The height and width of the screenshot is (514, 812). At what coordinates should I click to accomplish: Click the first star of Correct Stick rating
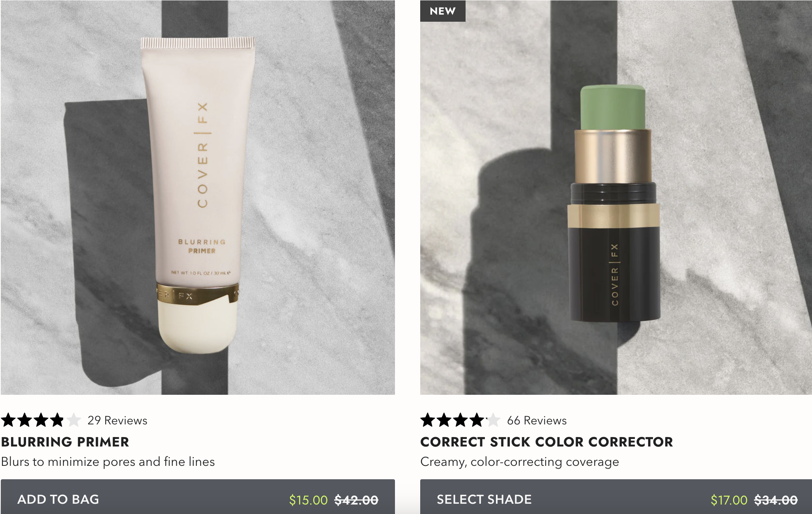pyautogui.click(x=428, y=420)
